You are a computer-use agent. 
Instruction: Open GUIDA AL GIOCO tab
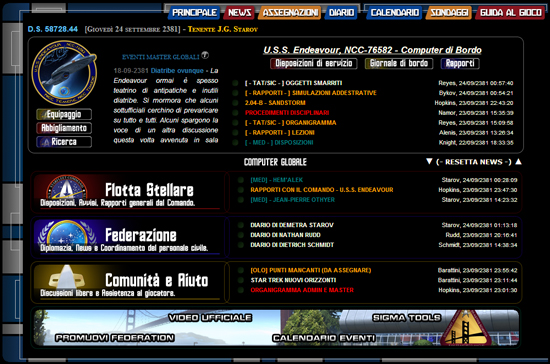tap(510, 13)
